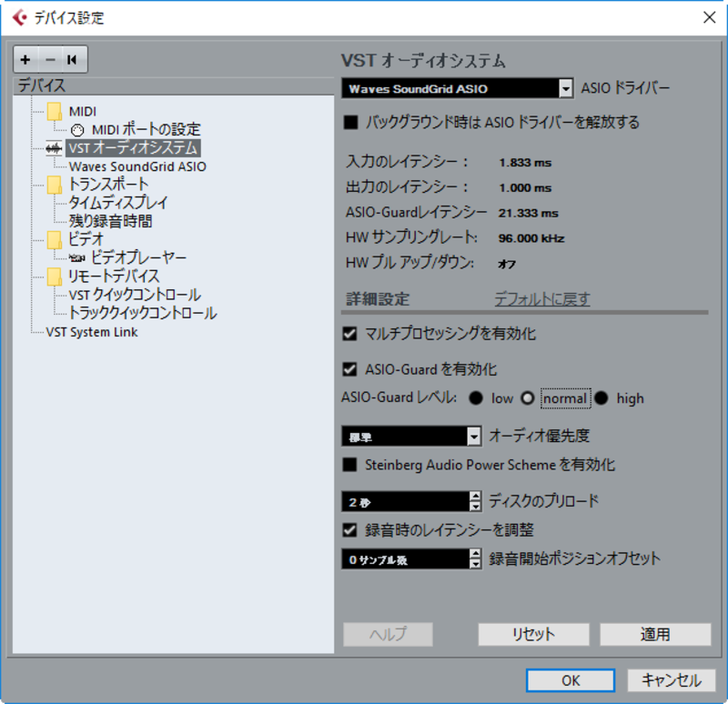Viewport: 728px width, 704px height.
Task: Click the デバイス column header
Action: (x=173, y=85)
